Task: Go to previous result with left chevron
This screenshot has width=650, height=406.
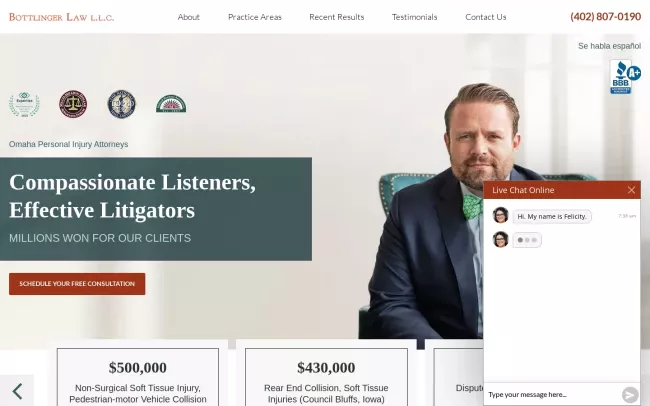Action: [17, 391]
